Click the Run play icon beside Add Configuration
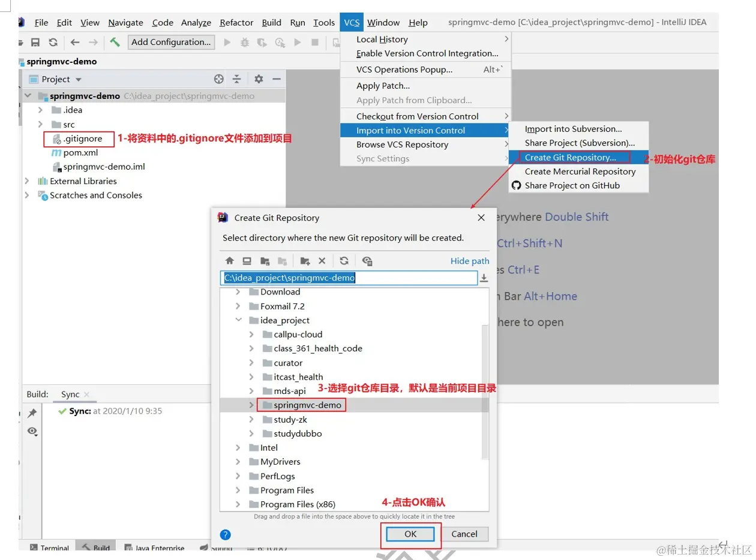 pyautogui.click(x=227, y=43)
